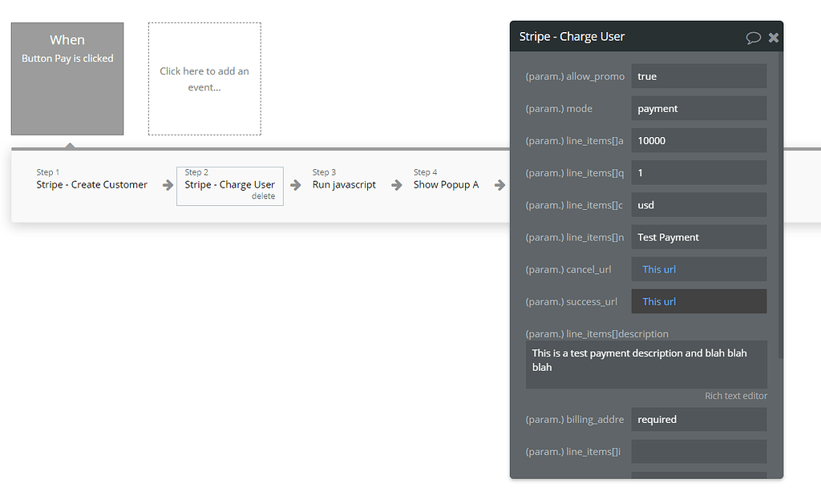Click here to add an event

(204, 79)
